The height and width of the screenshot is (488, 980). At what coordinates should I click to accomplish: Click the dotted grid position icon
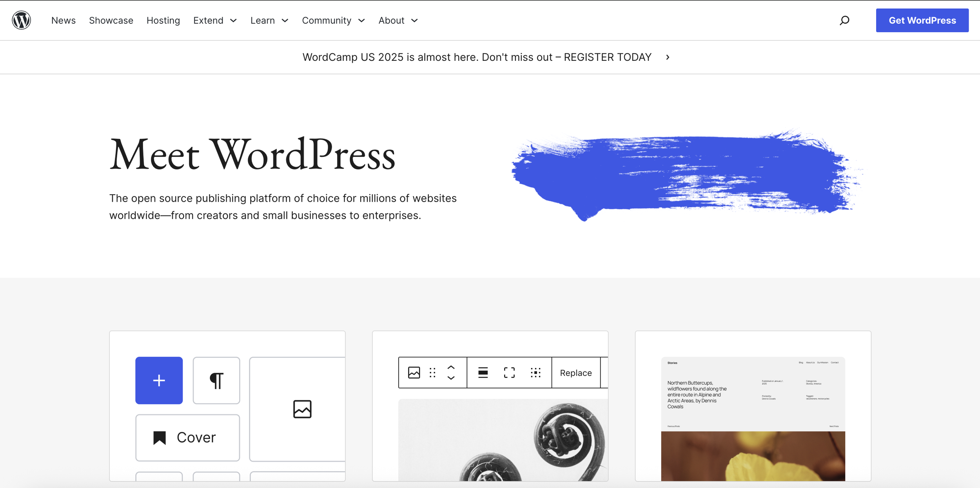pos(535,373)
